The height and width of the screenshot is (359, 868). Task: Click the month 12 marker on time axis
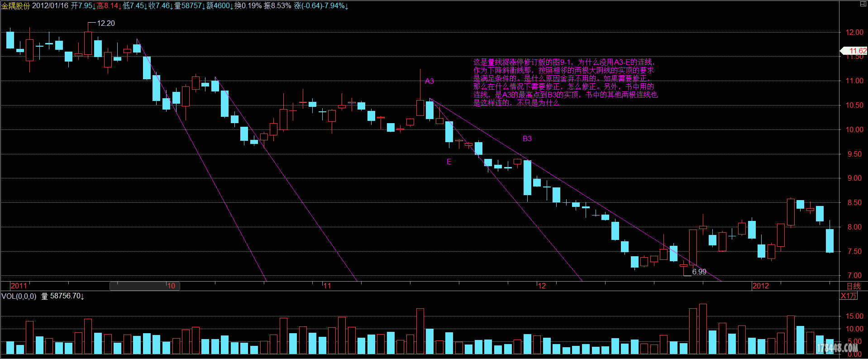[x=542, y=286]
